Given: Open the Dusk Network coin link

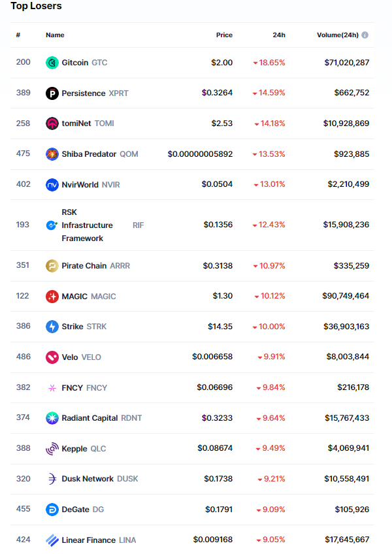Looking at the screenshot, I should tap(88, 479).
